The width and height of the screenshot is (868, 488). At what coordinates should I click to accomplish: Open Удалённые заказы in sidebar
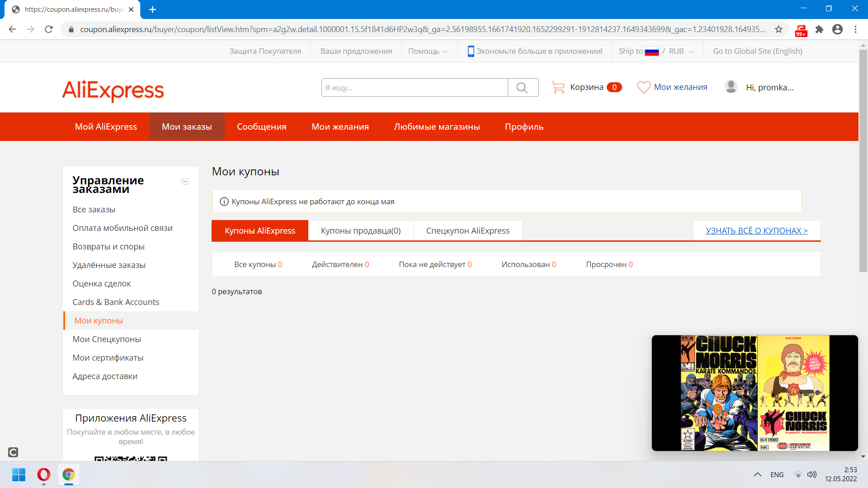tap(109, 265)
